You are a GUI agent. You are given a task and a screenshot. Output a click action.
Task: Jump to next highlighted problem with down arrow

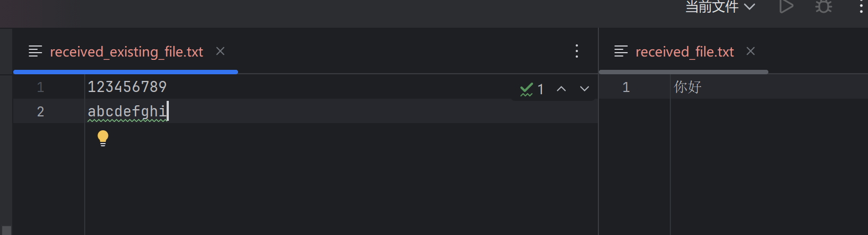click(x=585, y=89)
